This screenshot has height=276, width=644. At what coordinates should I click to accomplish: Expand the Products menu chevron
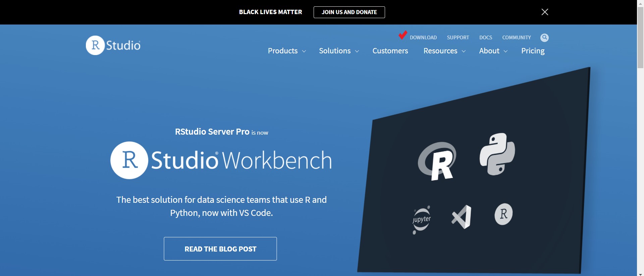[304, 51]
